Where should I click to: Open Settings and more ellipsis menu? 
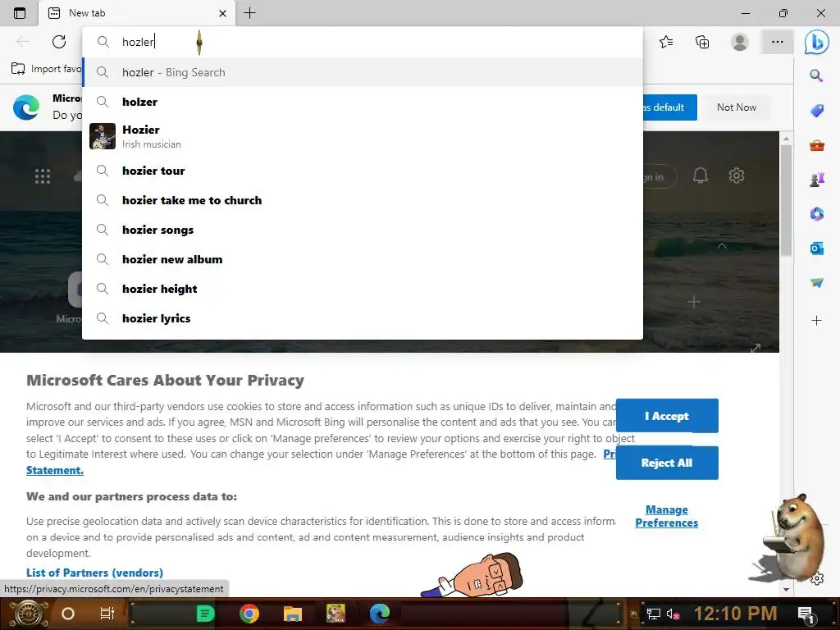778,42
